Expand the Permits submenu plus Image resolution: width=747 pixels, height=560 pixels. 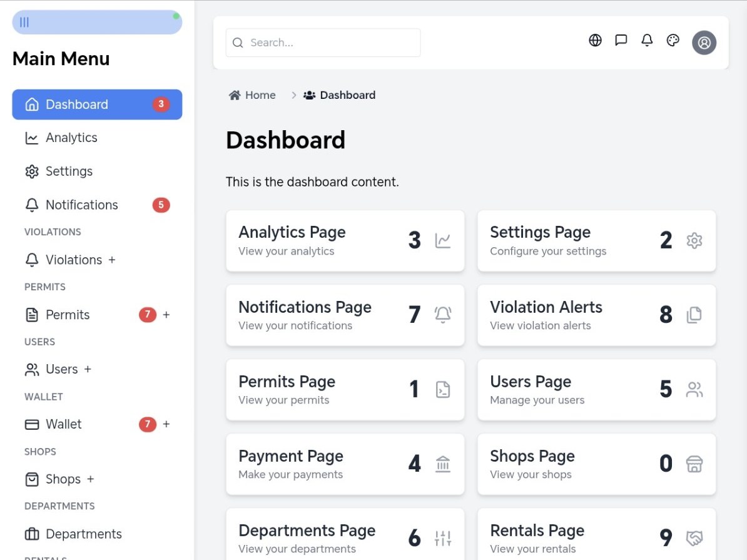pos(166,315)
